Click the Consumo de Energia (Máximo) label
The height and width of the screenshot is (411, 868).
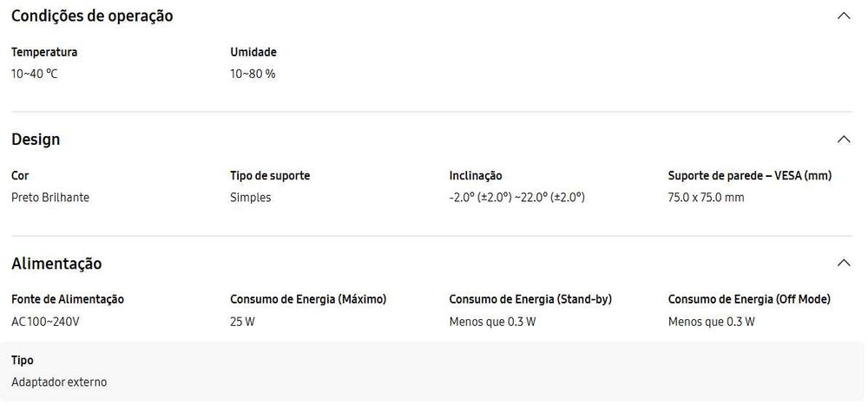(x=308, y=299)
